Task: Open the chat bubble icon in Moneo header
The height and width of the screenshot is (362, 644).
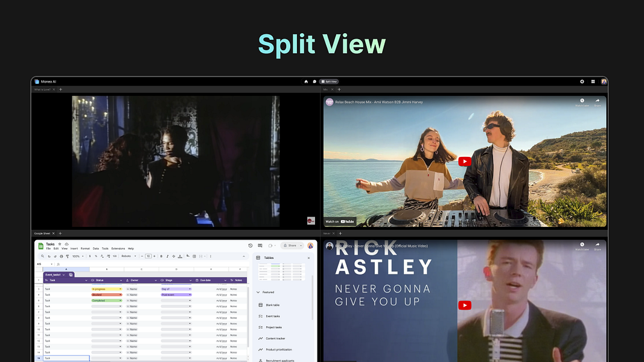Action: point(314,81)
